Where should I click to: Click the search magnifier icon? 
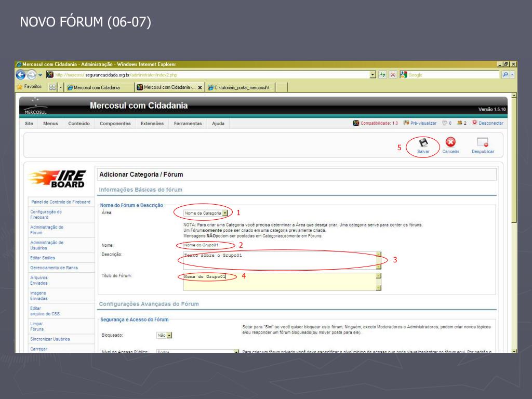(x=505, y=75)
